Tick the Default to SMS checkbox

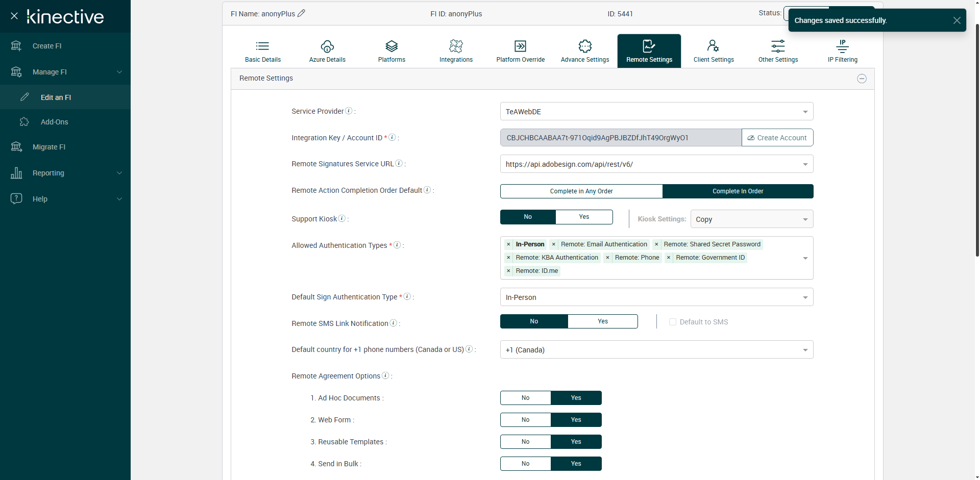(673, 322)
